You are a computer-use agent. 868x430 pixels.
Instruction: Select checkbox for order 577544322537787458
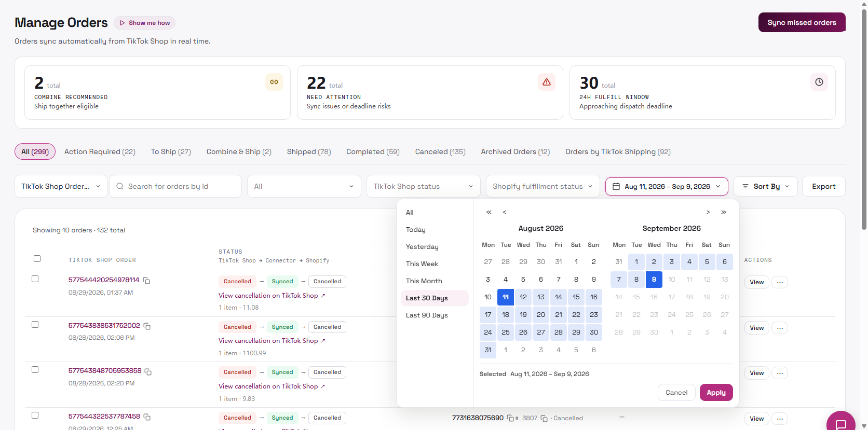(x=35, y=415)
